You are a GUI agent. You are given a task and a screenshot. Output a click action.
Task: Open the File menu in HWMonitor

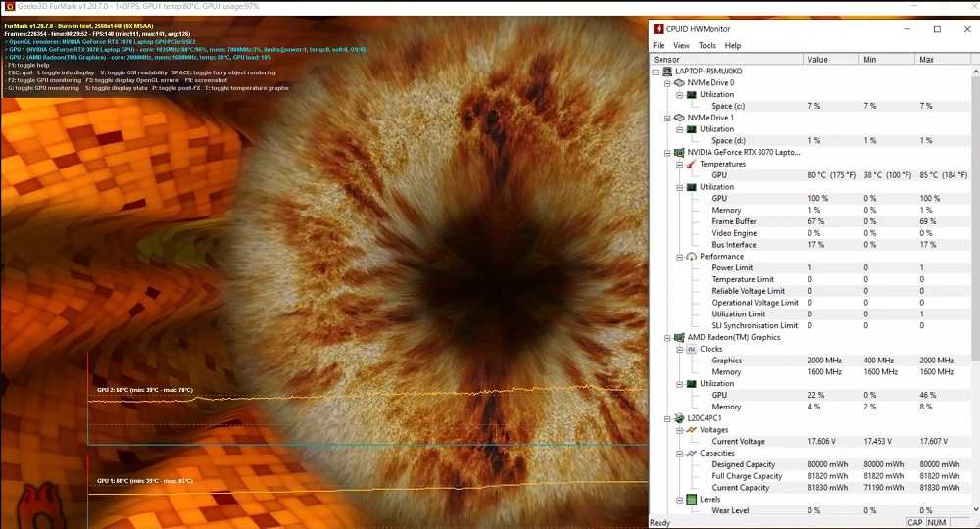[x=659, y=46]
